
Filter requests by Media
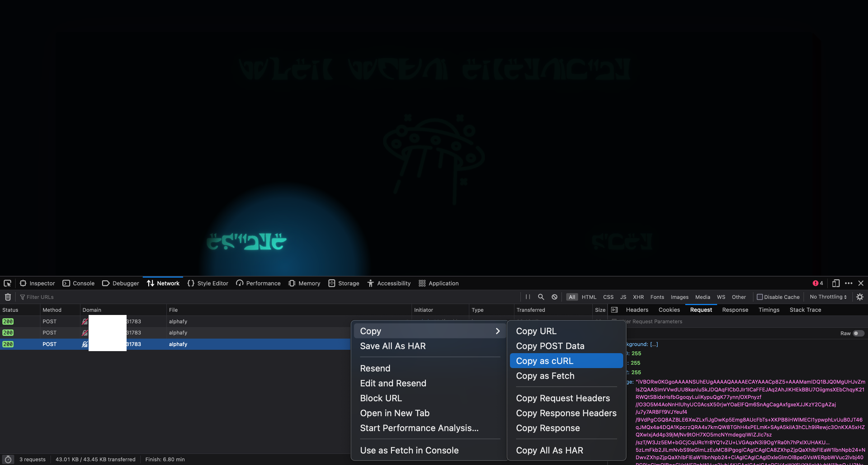click(703, 297)
